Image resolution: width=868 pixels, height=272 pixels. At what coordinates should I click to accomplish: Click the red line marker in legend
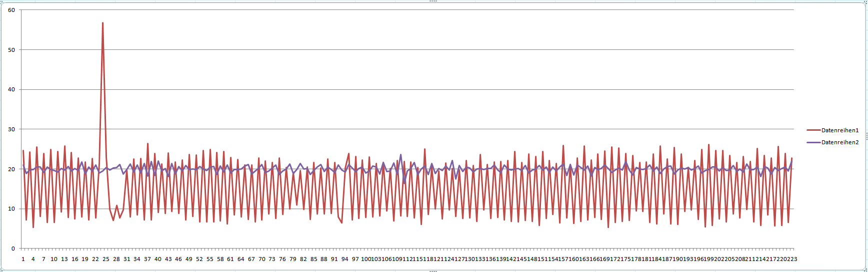pos(813,130)
